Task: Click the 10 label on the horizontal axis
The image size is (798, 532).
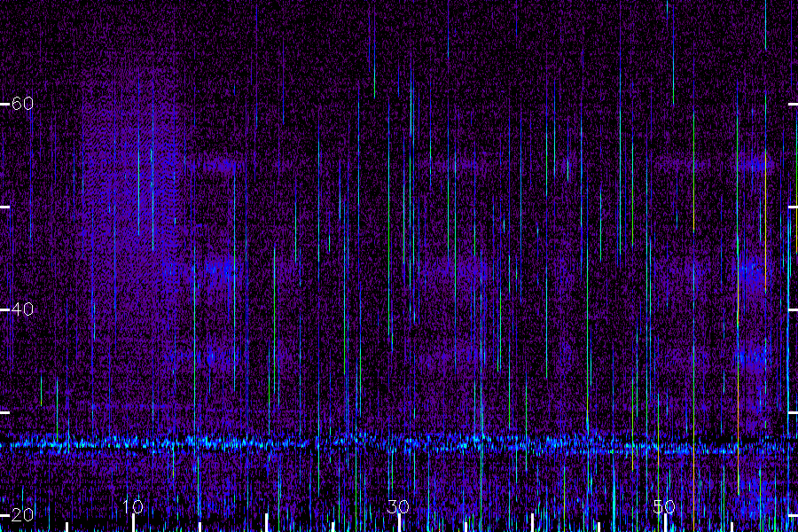Action: (133, 506)
